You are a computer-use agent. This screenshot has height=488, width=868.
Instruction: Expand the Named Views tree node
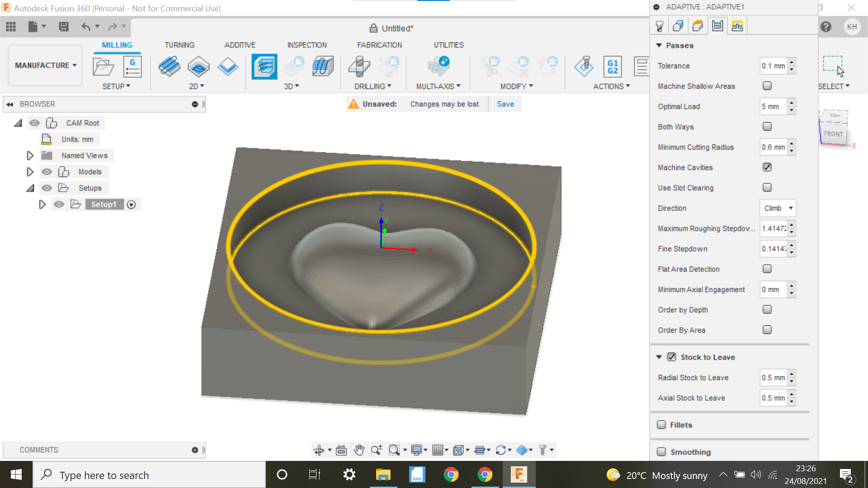30,155
